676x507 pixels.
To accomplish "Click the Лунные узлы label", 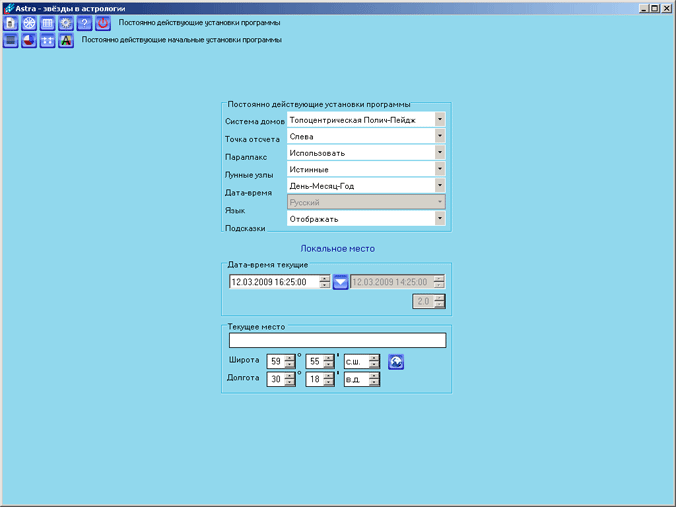I will tap(249, 175).
